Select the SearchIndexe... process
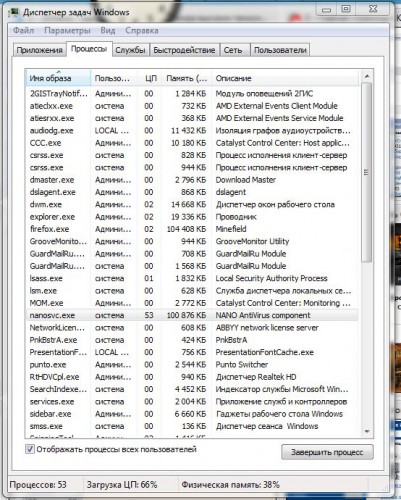The image size is (401, 500). coord(192,389)
